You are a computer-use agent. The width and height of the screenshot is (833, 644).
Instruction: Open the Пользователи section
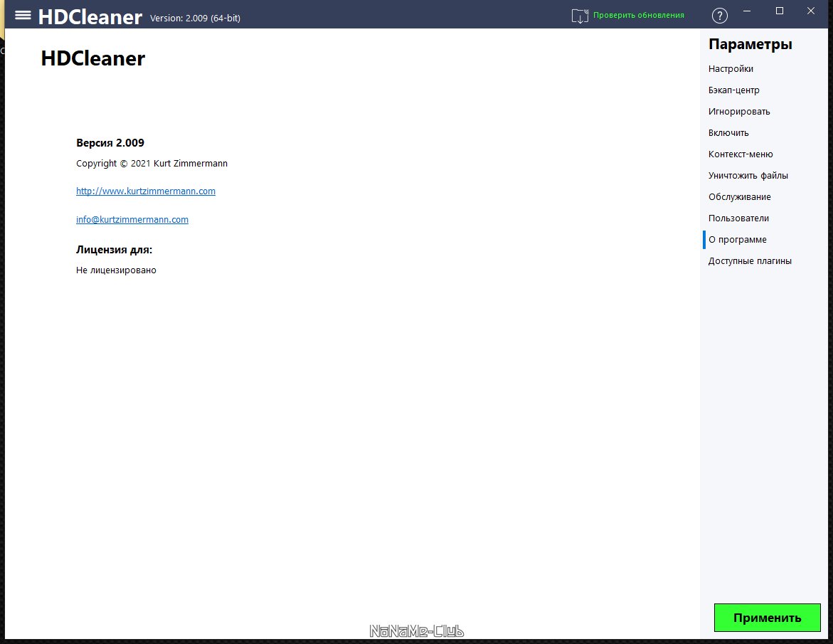click(x=738, y=218)
